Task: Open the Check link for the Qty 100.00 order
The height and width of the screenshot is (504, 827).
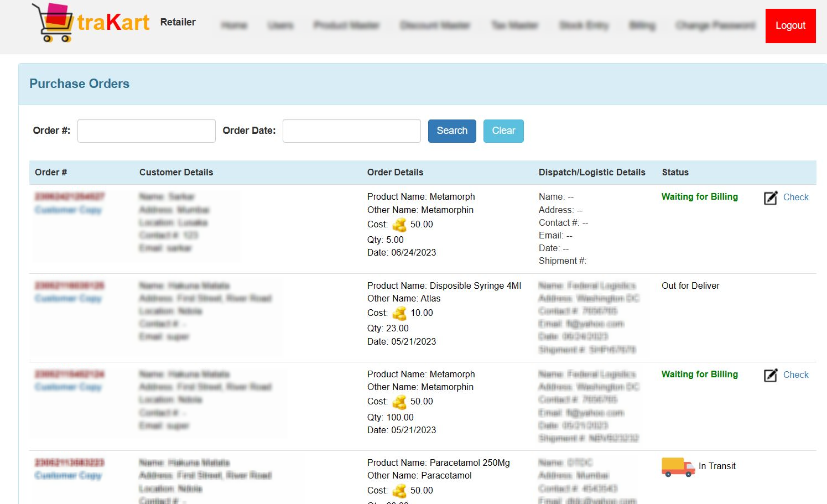Action: point(795,375)
